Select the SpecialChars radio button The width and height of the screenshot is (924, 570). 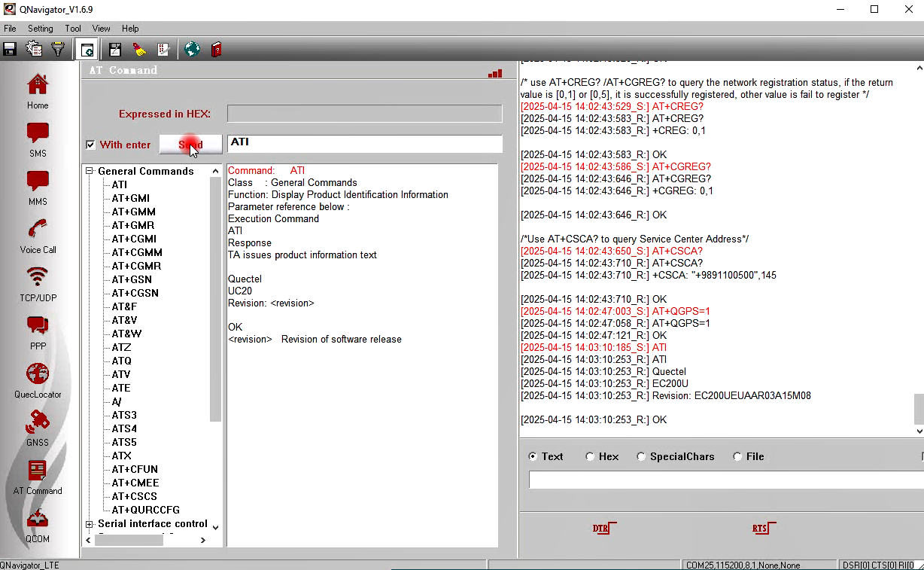[x=641, y=456]
